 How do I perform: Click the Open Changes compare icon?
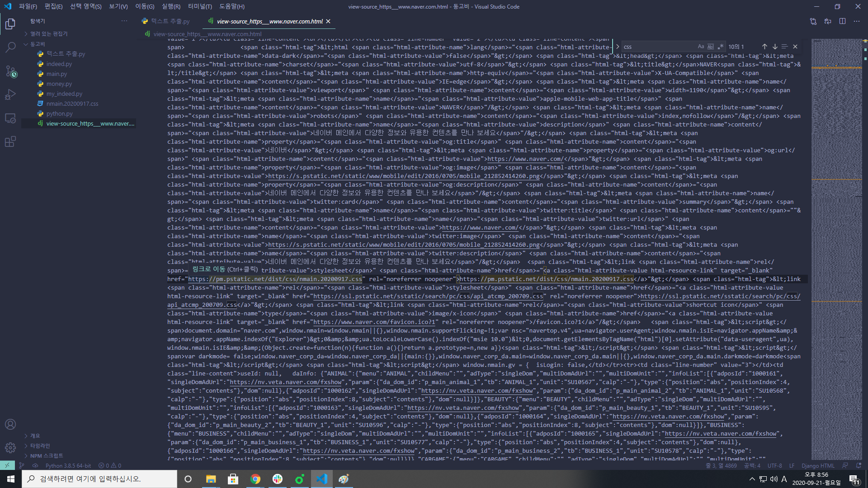(x=813, y=21)
